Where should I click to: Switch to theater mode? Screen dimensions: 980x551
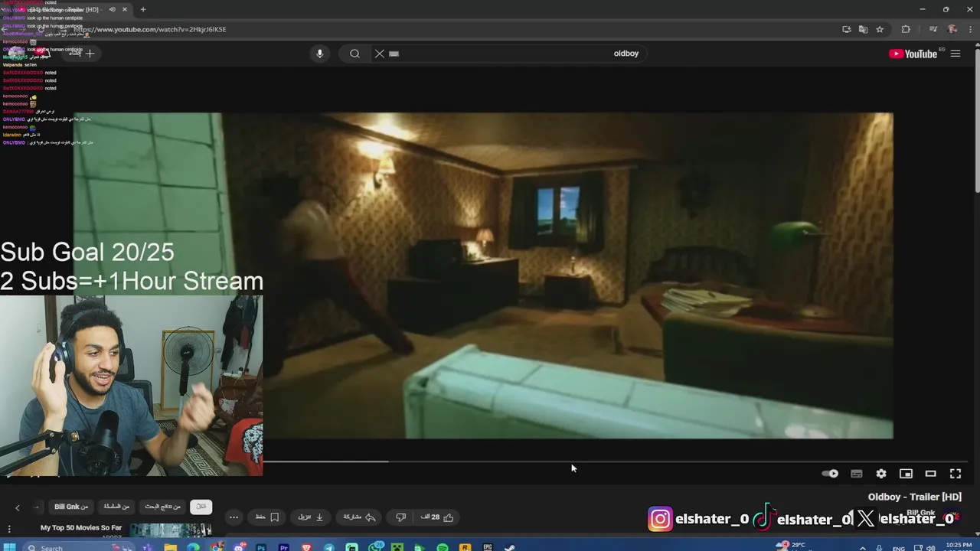(x=931, y=474)
